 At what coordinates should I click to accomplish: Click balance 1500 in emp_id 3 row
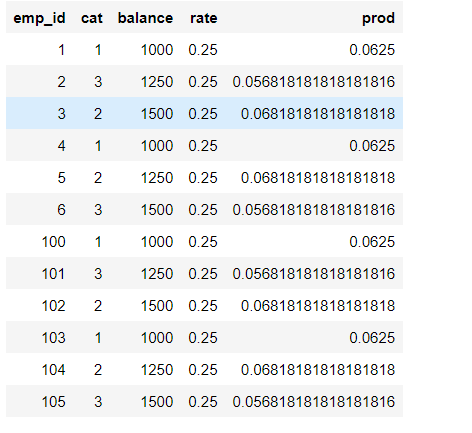tap(157, 114)
